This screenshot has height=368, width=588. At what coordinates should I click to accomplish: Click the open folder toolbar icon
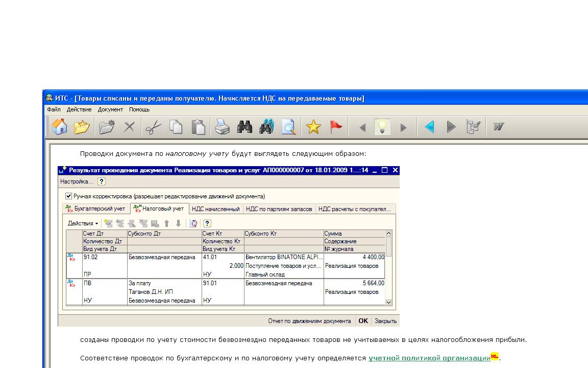pos(82,127)
